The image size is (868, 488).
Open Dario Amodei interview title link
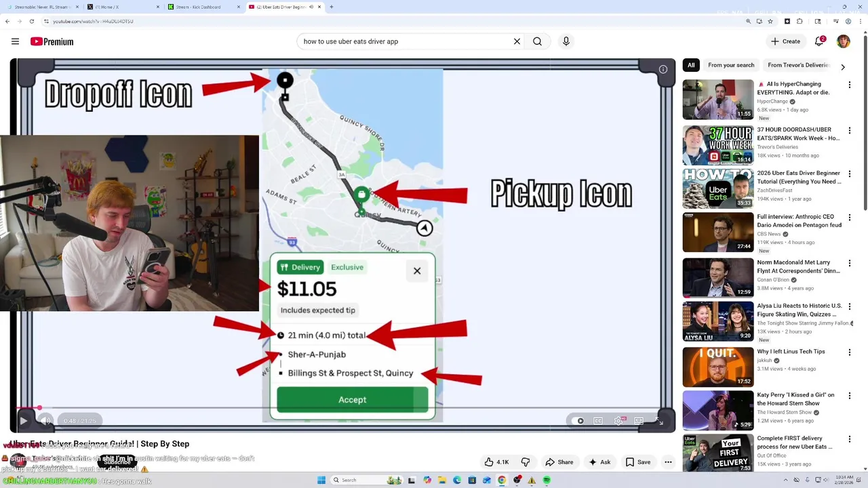[x=799, y=221]
